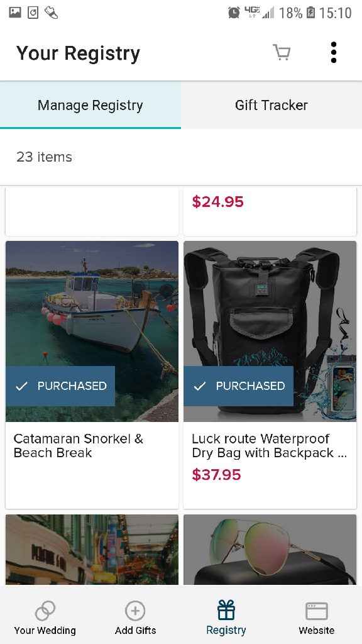Viewport: 362px width, 644px height.
Task: Select the Your Wedding rings icon
Action: tap(45, 611)
